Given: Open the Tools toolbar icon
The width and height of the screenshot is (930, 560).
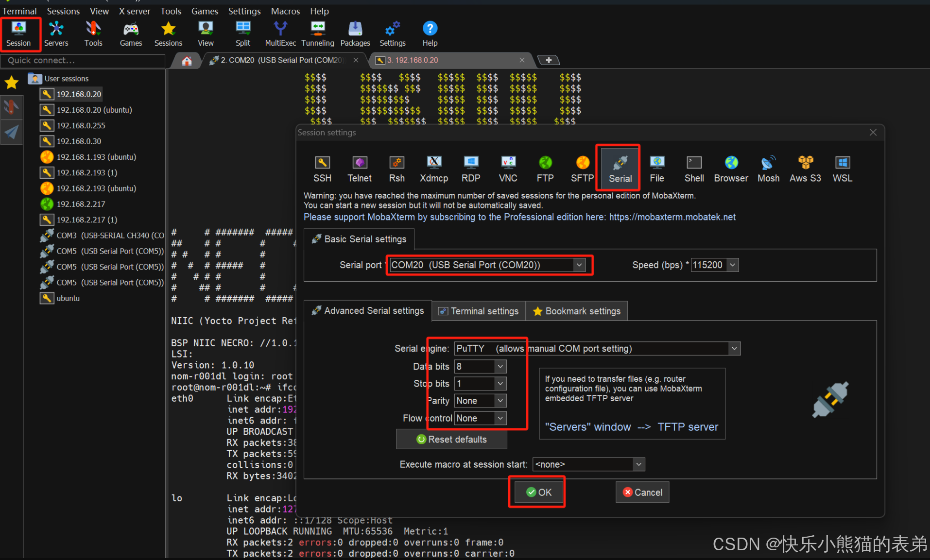Looking at the screenshot, I should click(x=93, y=34).
